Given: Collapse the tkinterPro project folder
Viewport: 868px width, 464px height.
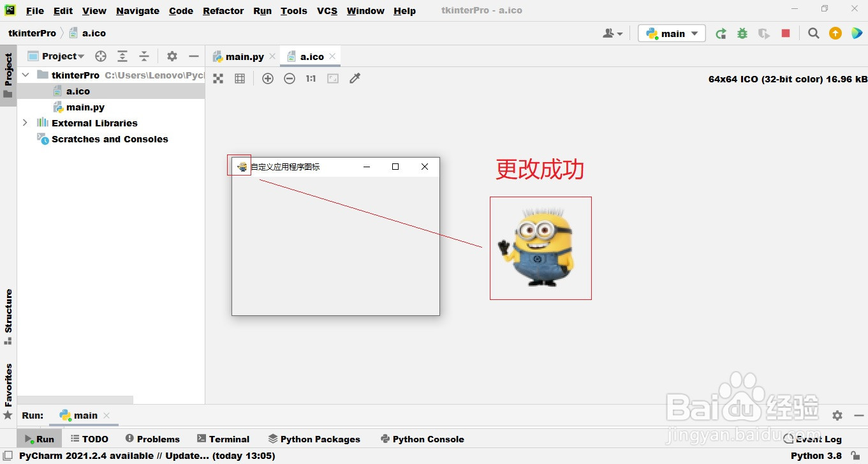Looking at the screenshot, I should (x=26, y=75).
